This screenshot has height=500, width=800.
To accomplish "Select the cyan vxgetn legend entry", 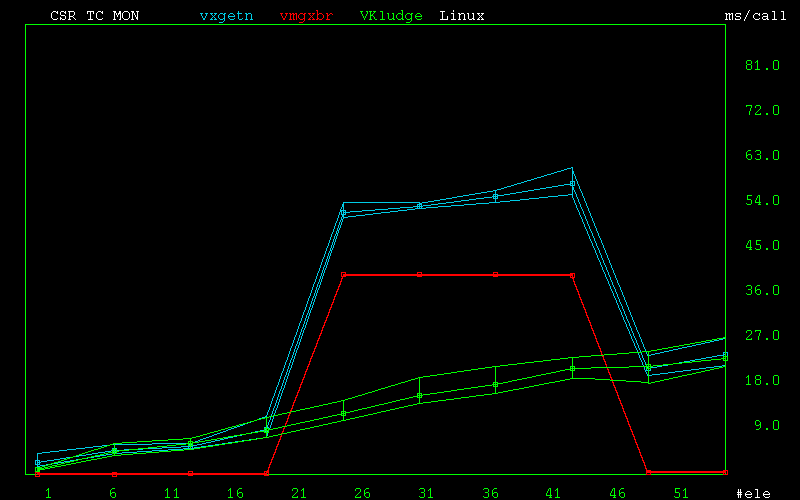I will (x=227, y=16).
